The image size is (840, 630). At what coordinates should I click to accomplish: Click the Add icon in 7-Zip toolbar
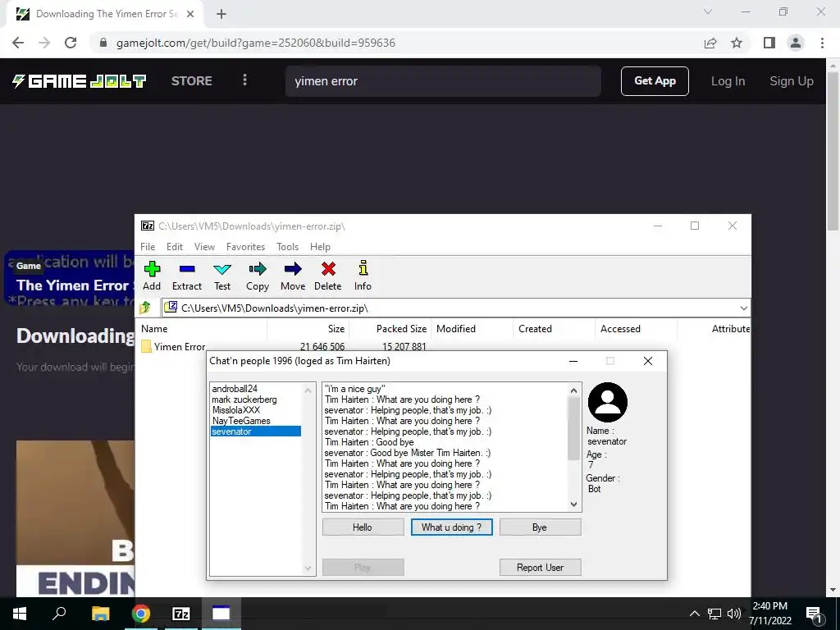click(x=152, y=269)
